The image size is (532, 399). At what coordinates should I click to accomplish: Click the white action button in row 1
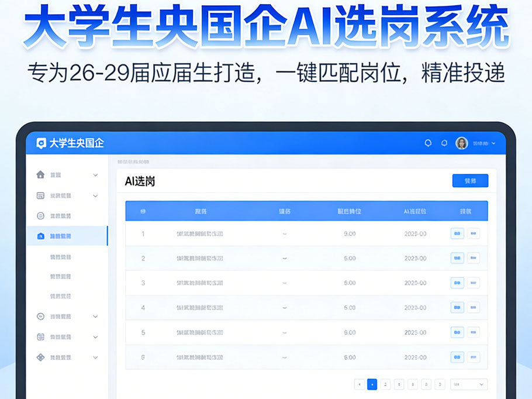474,233
